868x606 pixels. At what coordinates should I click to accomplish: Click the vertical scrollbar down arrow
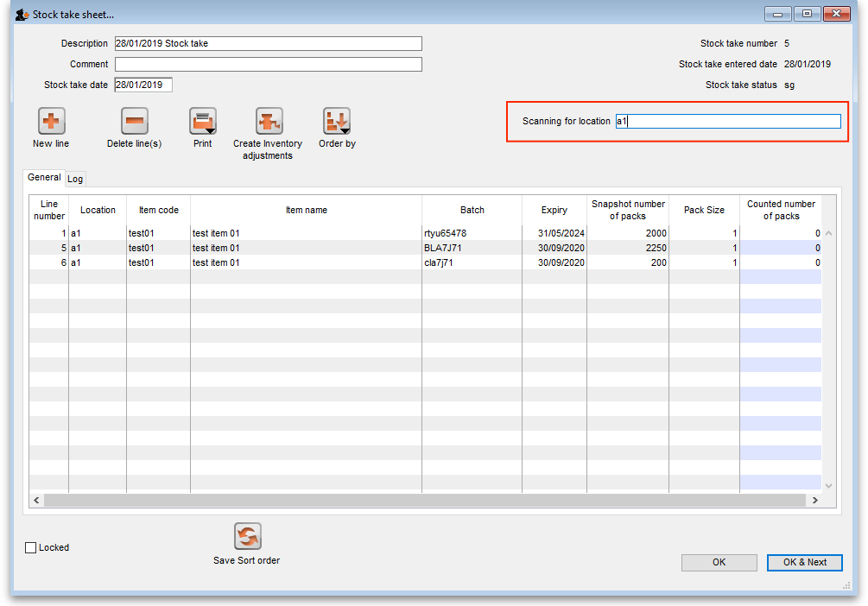click(829, 486)
